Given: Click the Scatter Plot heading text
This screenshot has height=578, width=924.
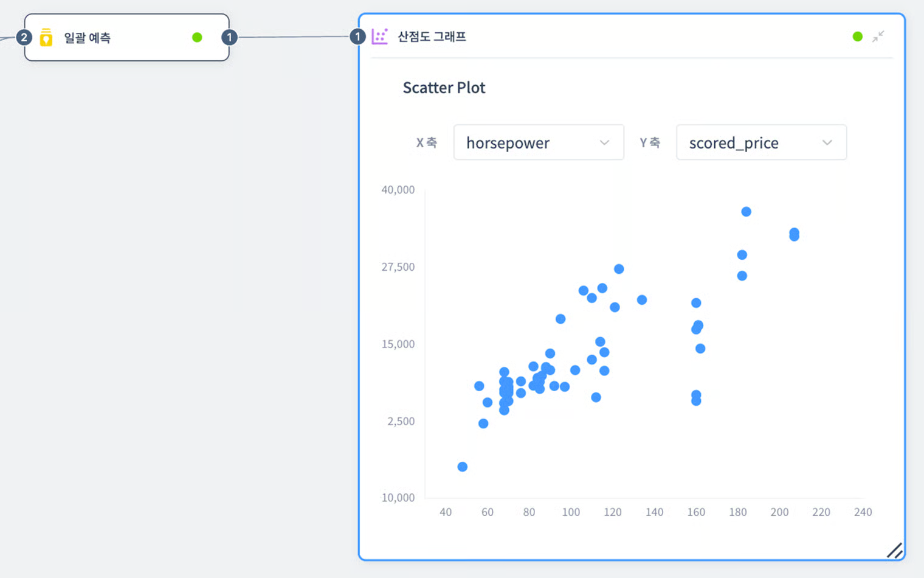Looking at the screenshot, I should [444, 88].
